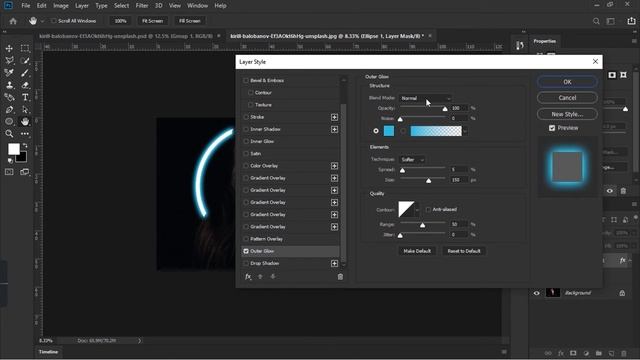Click the Size slider handle

click(429, 180)
